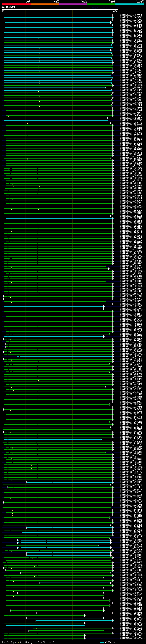Open the UniRef100_Q2HG09 entry
This screenshot has height=644, width=146.
pos(131,625)
